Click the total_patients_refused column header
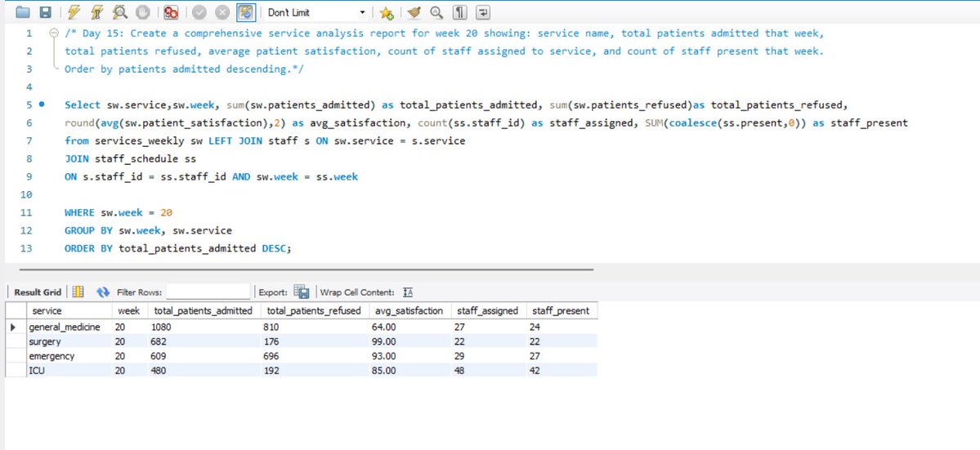This screenshot has width=980, height=450. point(315,311)
